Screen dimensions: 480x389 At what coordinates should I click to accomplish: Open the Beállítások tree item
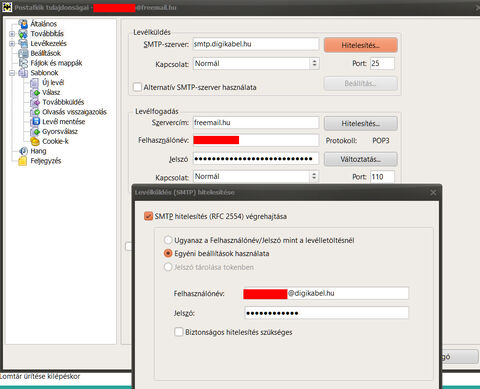click(x=46, y=53)
